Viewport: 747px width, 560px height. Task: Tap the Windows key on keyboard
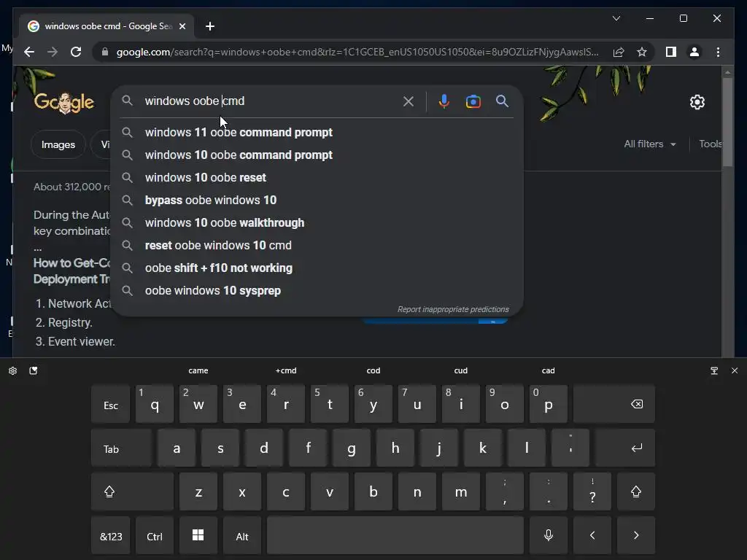point(198,535)
